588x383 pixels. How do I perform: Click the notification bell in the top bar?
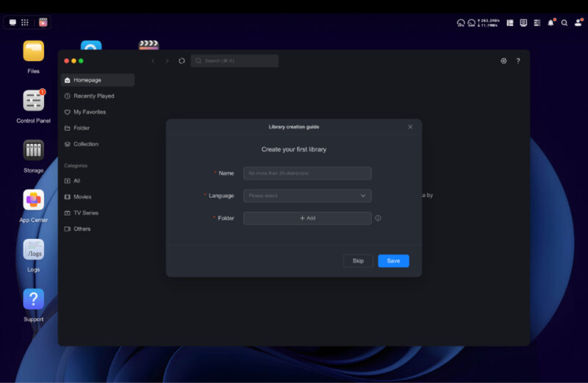pyautogui.click(x=551, y=23)
